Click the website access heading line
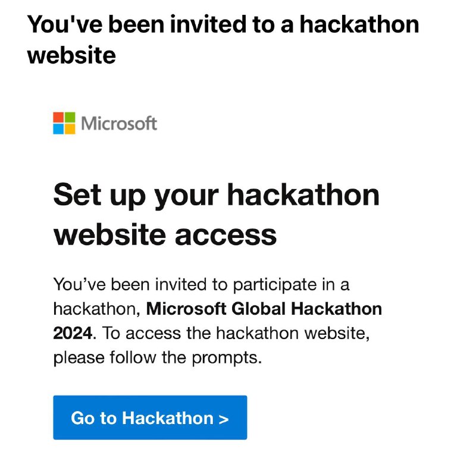 tap(165, 234)
